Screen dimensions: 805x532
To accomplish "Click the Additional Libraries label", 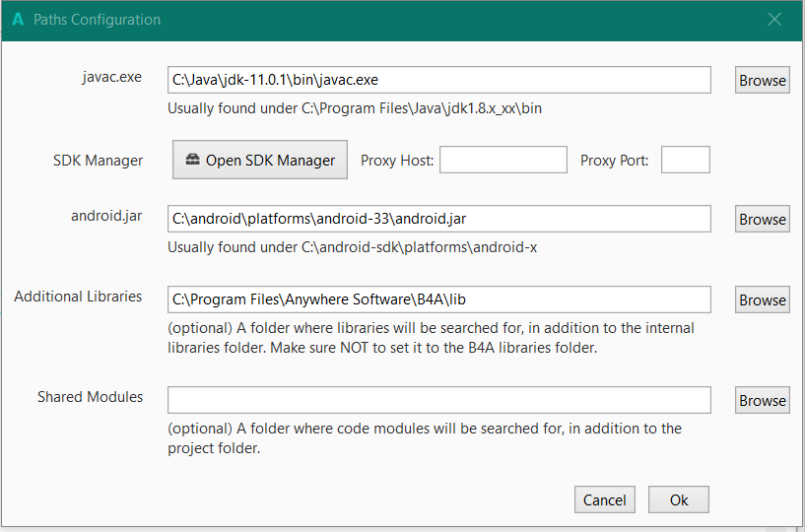I will click(78, 297).
